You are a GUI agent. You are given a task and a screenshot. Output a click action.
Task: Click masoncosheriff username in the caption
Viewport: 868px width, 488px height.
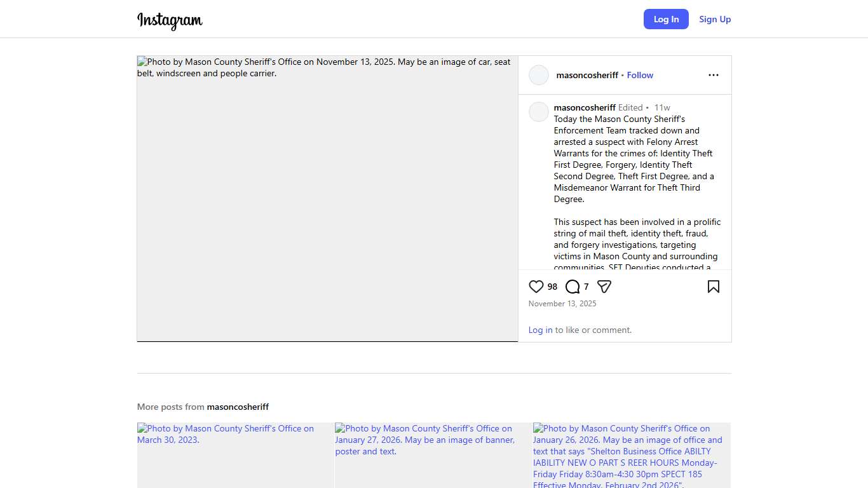(585, 107)
